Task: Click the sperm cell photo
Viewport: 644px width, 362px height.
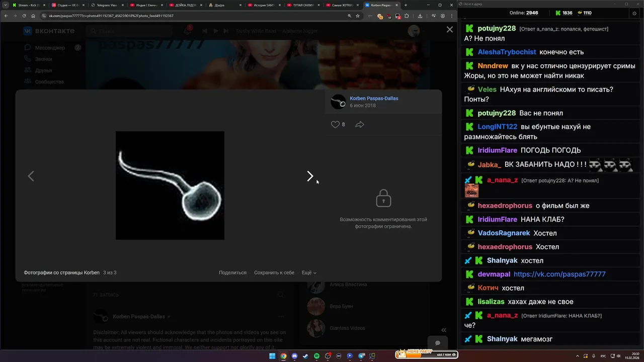Action: 170,186
